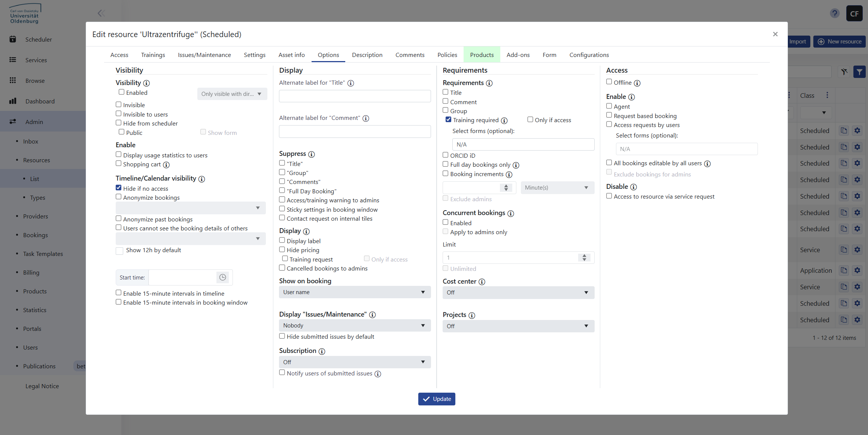Click the blue filter funnel icon
Screen dimensions: 868x435
(859, 72)
